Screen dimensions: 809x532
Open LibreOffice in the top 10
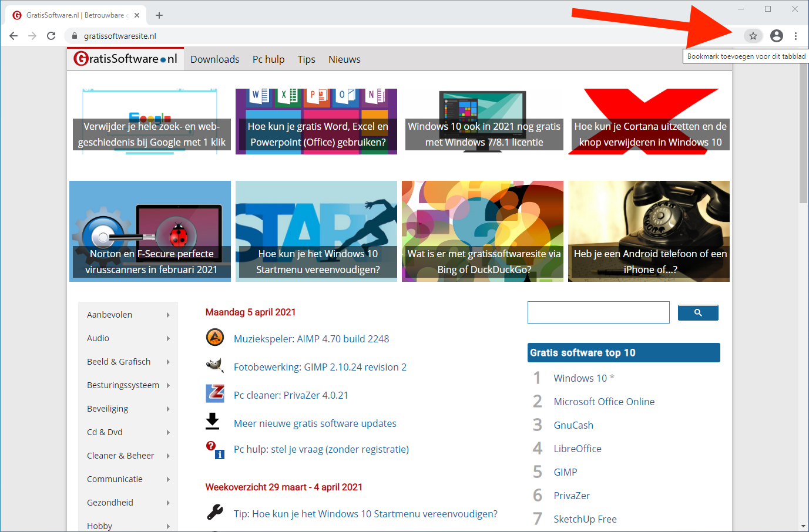(x=577, y=449)
